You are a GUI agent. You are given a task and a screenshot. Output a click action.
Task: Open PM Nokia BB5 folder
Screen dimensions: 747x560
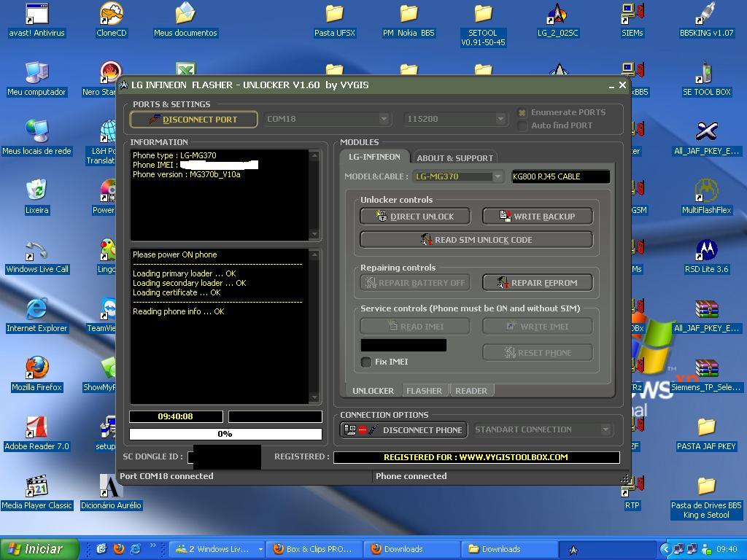click(x=409, y=20)
